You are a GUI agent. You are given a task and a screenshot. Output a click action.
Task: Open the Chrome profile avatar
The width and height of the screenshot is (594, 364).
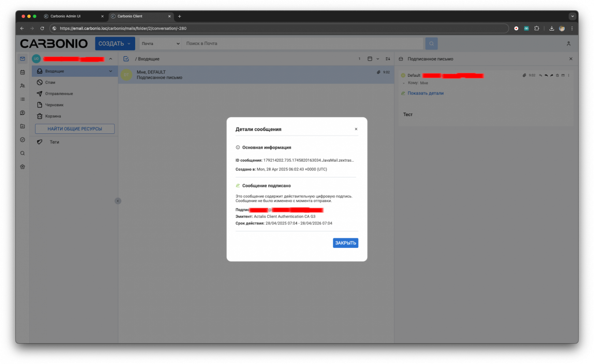click(562, 29)
